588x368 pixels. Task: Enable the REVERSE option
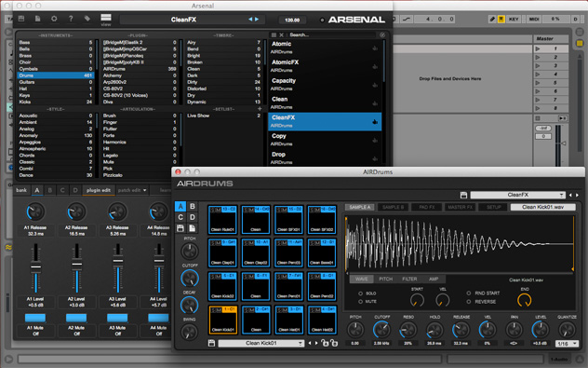(468, 302)
